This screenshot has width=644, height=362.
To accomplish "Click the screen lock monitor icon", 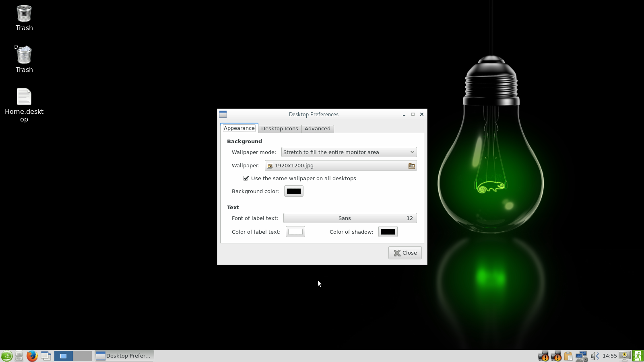I will tap(625, 356).
